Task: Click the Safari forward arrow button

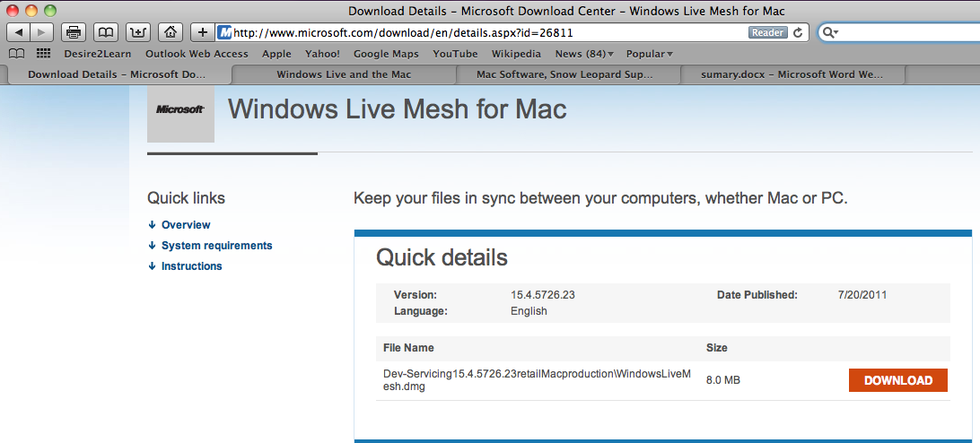Action: [x=42, y=32]
